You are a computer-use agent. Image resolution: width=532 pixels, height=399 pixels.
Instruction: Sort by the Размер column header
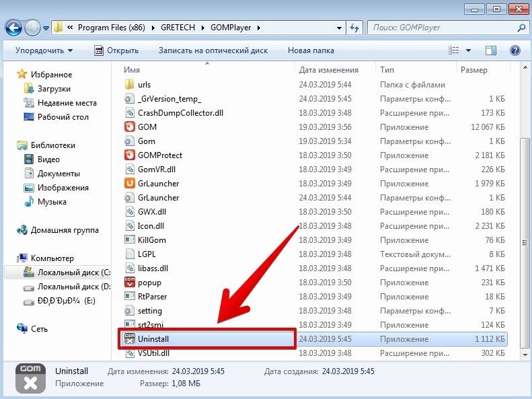pos(474,70)
